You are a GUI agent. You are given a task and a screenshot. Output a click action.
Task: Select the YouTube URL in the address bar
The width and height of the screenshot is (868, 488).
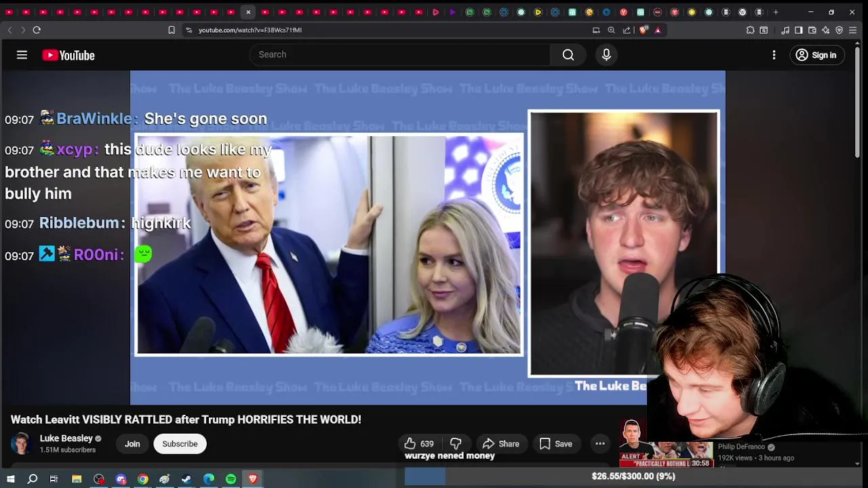[x=250, y=30]
